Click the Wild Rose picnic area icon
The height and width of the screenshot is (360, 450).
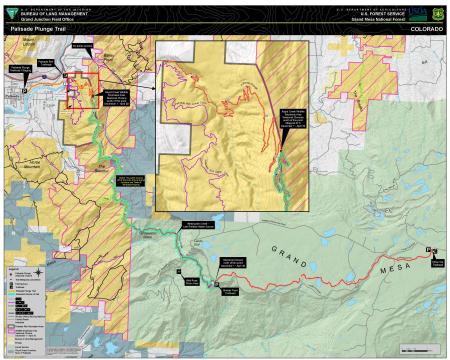tap(179, 272)
